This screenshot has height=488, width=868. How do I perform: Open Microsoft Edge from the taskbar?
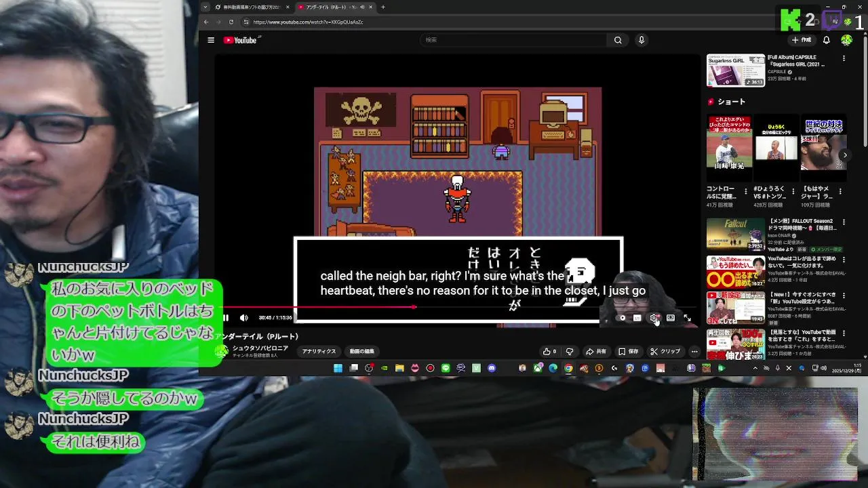coord(553,368)
